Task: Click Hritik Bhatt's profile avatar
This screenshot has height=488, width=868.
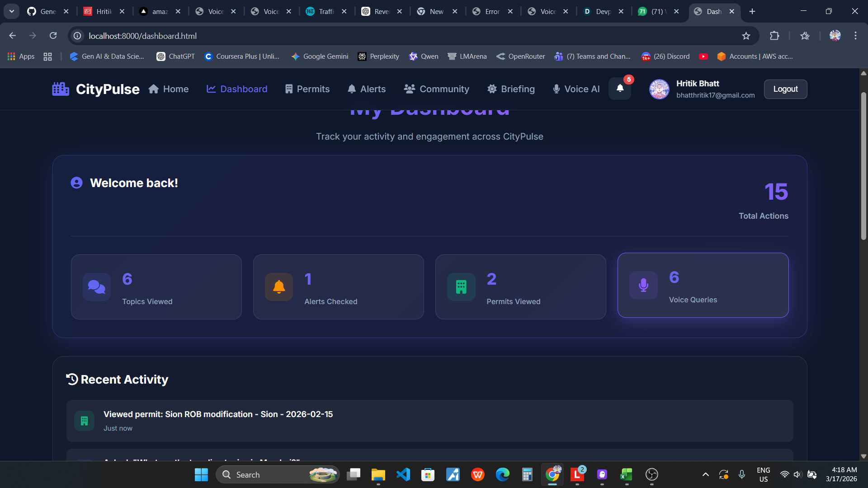Action: [659, 89]
